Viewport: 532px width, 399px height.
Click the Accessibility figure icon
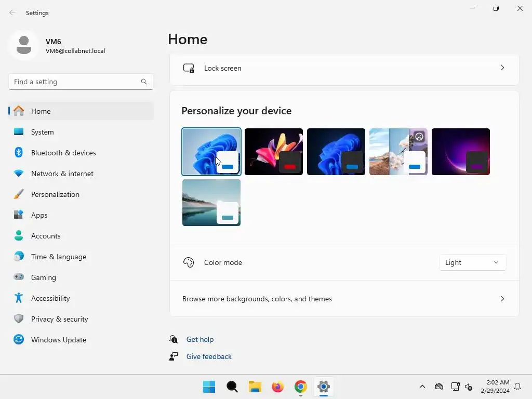19,298
